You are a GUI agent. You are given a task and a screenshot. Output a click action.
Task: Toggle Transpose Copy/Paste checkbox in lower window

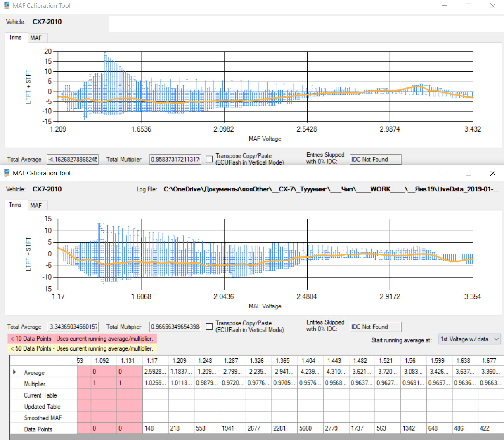point(209,327)
